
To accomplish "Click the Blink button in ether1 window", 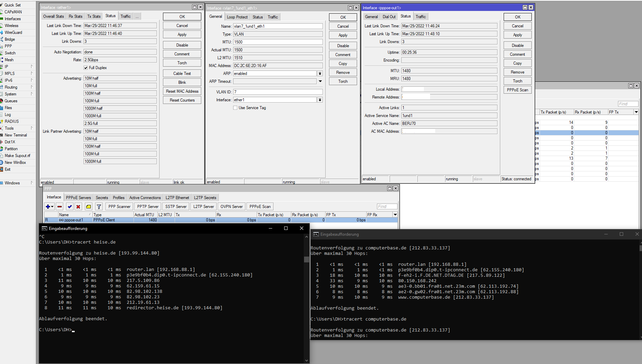I will 182,82.
